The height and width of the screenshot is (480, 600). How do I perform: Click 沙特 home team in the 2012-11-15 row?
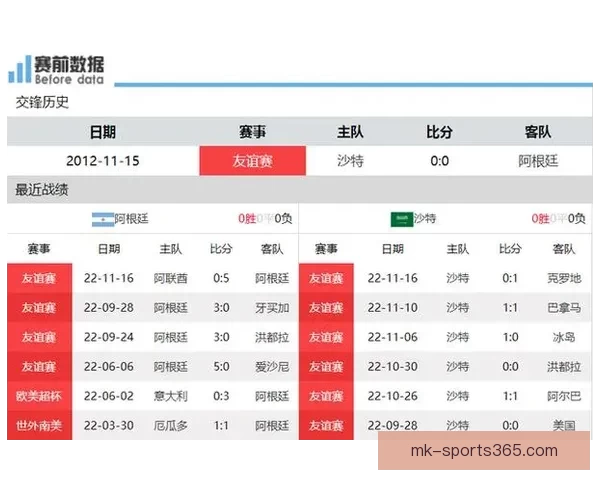pos(350,161)
